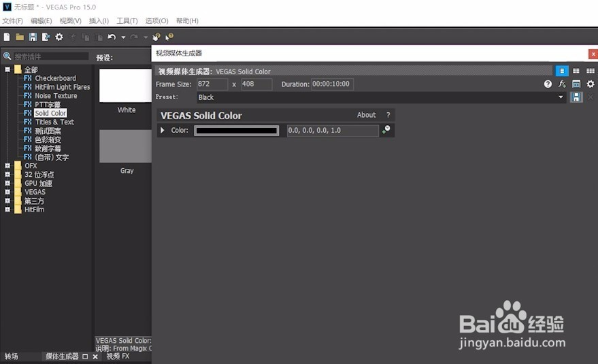598x364 pixels.
Task: Select the Noise Texture generator
Action: pos(56,96)
